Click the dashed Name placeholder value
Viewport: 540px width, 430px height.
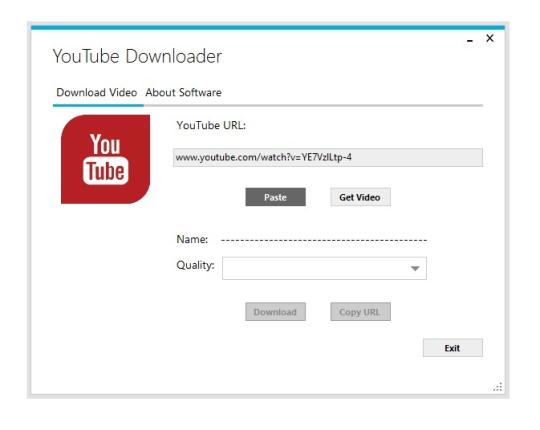324,240
